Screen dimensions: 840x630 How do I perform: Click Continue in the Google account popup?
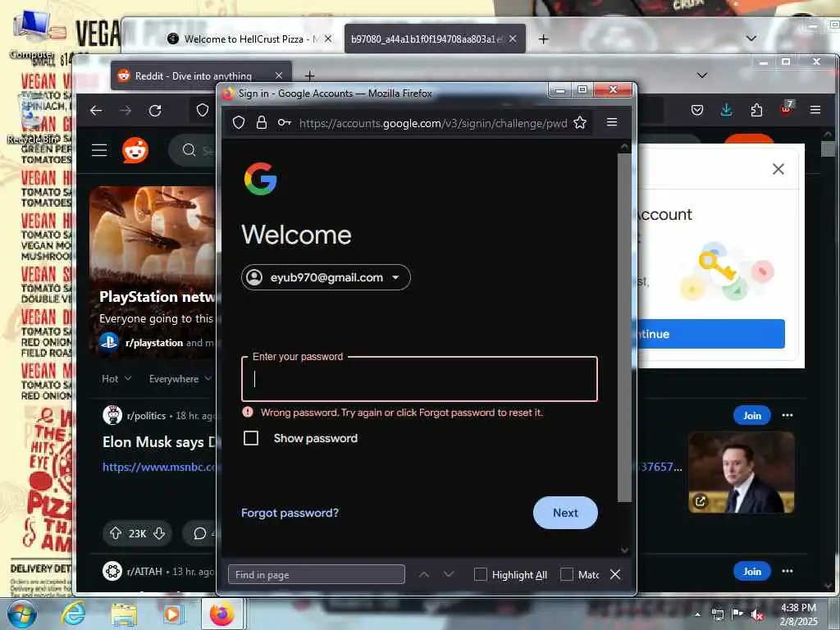tap(711, 334)
